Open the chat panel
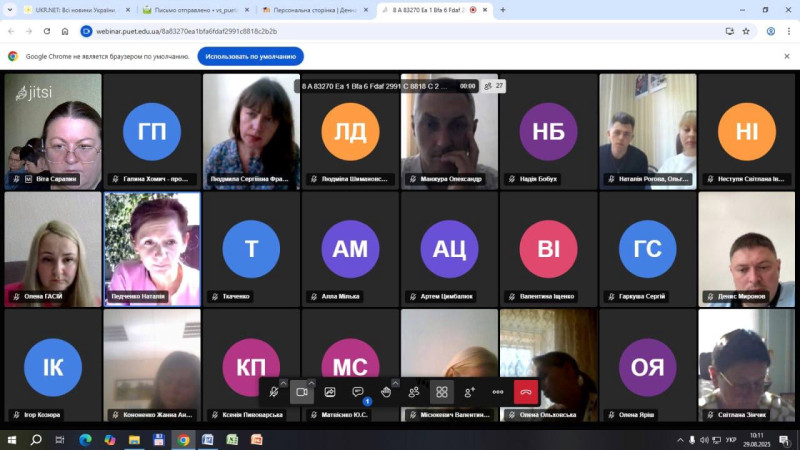 pyautogui.click(x=358, y=392)
